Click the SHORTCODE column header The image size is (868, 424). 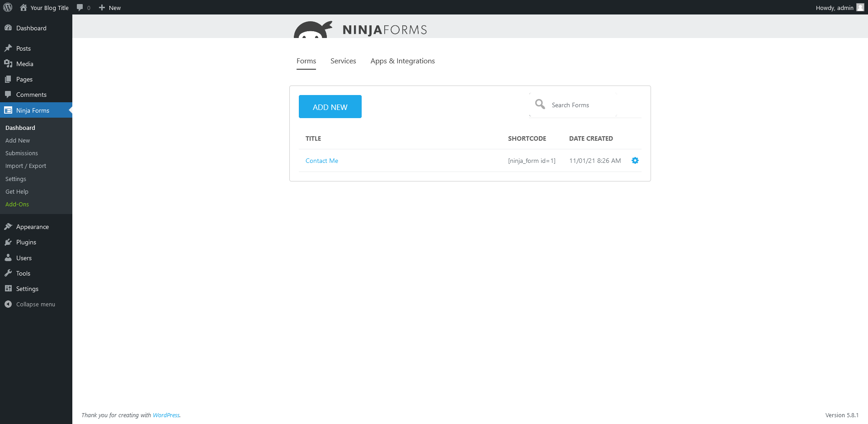(x=527, y=138)
